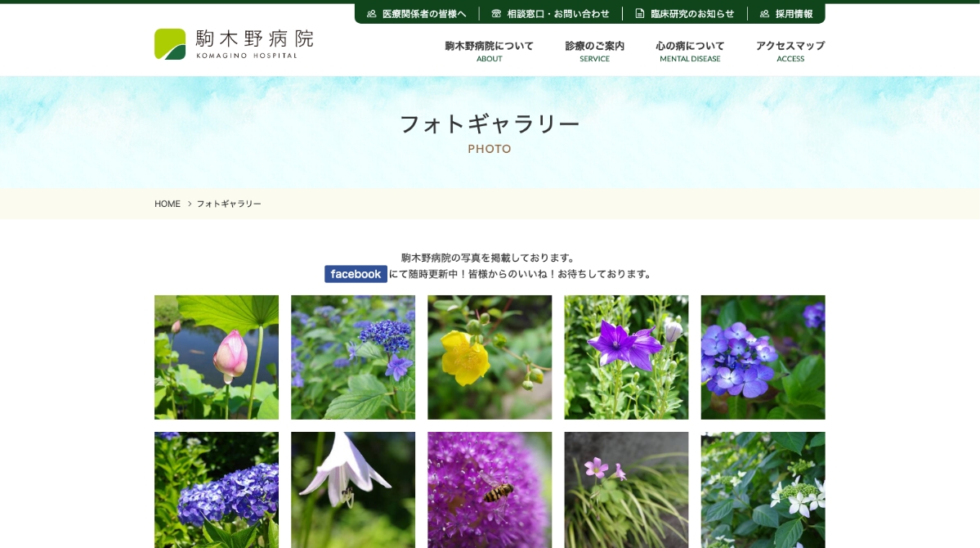
Task: View the purple allium with bee photo
Action: 490,489
